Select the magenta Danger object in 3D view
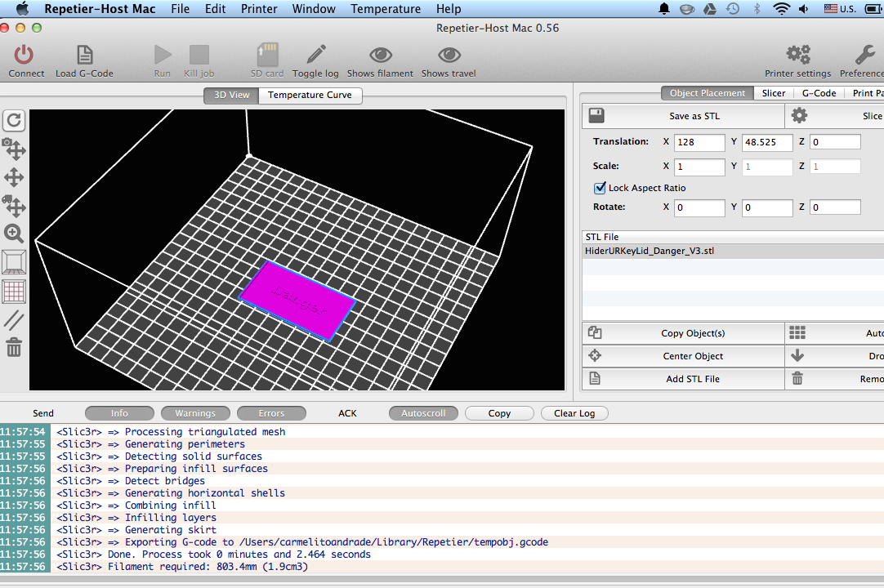 (x=297, y=300)
